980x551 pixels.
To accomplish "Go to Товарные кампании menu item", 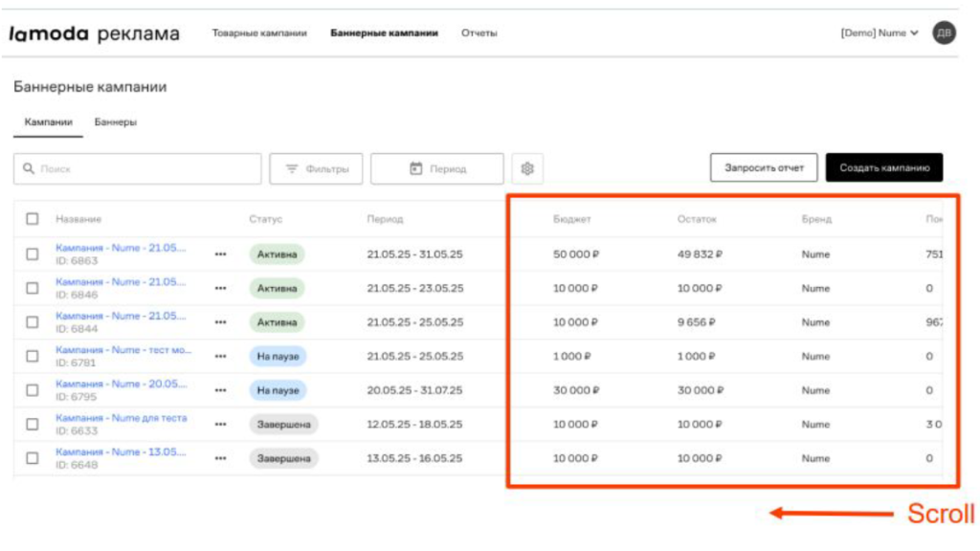I will 259,33.
